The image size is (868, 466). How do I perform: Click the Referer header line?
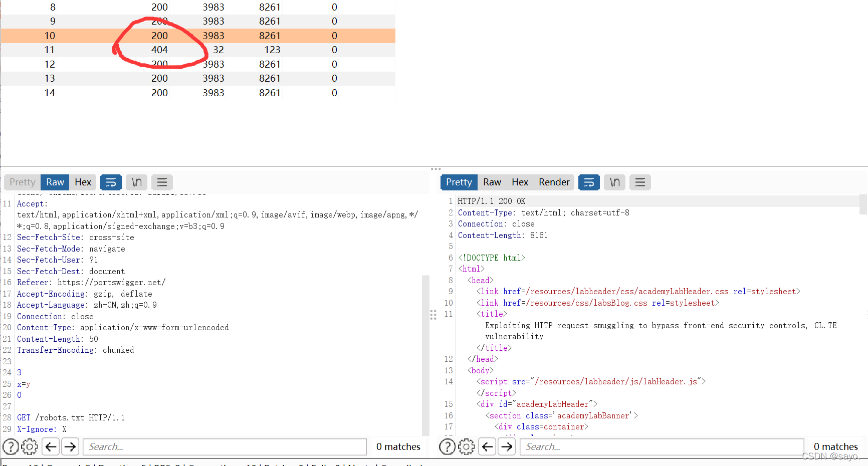click(91, 282)
